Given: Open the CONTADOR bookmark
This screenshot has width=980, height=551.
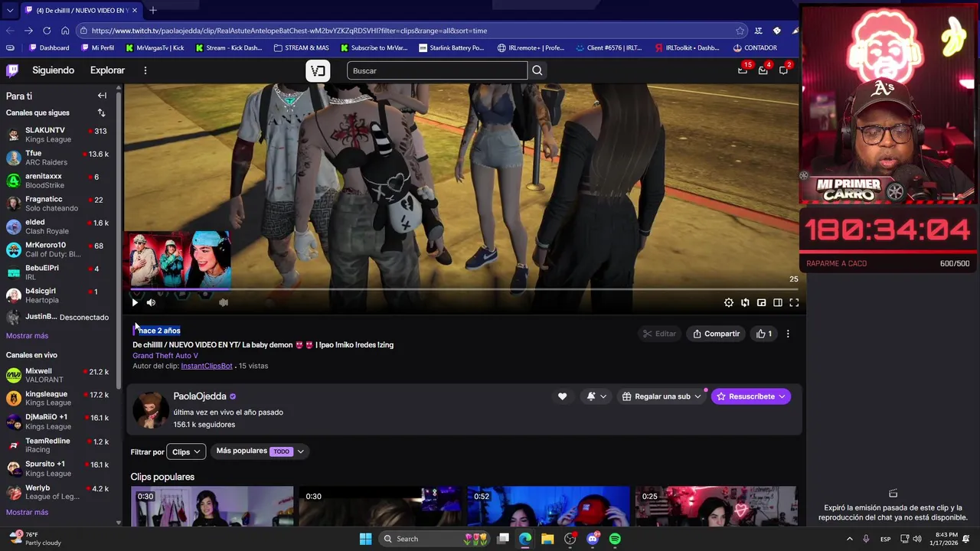Looking at the screenshot, I should point(755,47).
